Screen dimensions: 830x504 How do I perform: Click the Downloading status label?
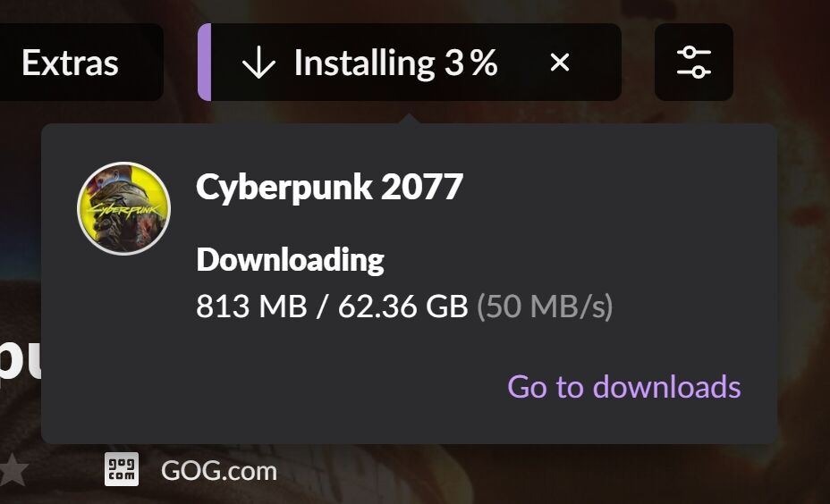pos(290,260)
